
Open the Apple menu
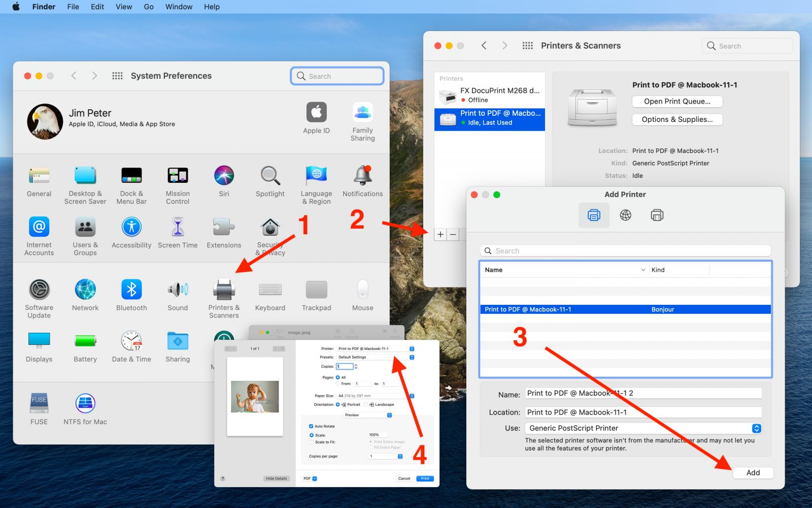tap(16, 7)
